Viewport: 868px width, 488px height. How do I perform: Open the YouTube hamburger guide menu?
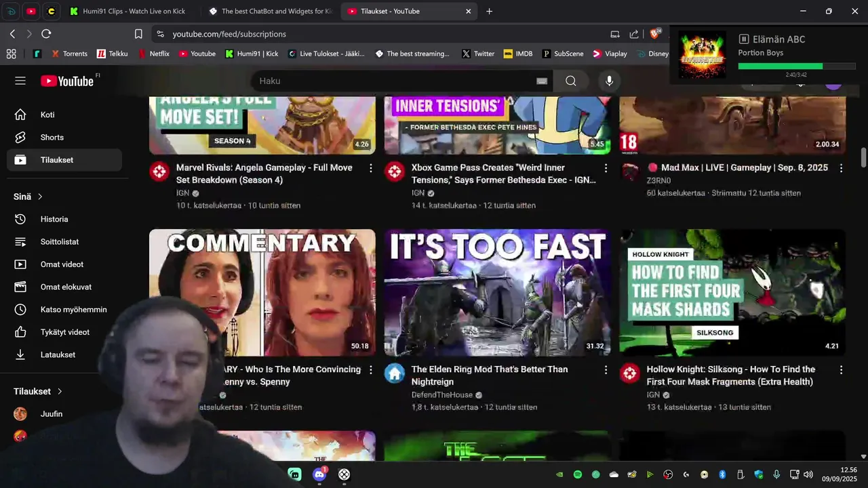pos(20,81)
